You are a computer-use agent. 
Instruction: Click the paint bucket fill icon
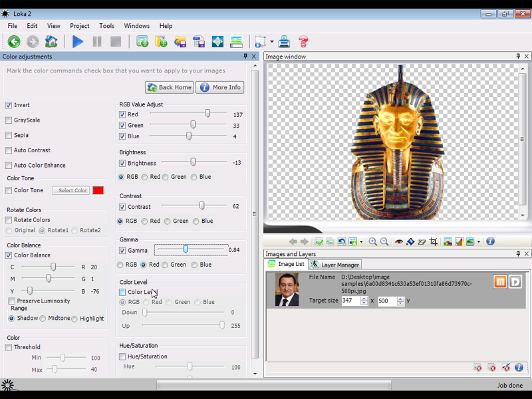pyautogui.click(x=410, y=241)
